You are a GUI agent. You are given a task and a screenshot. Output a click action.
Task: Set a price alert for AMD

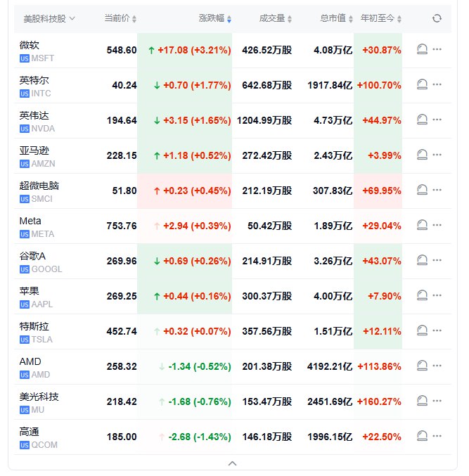(x=422, y=366)
